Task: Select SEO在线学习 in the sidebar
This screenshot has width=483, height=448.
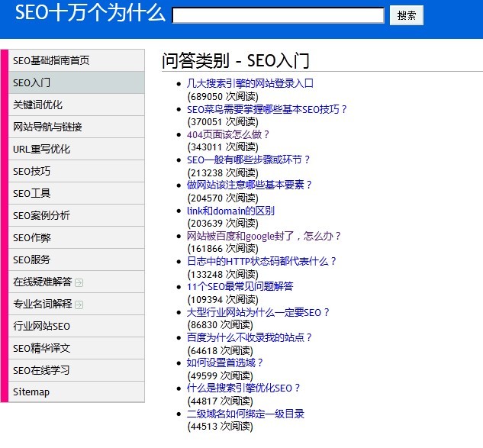Action: pos(76,371)
